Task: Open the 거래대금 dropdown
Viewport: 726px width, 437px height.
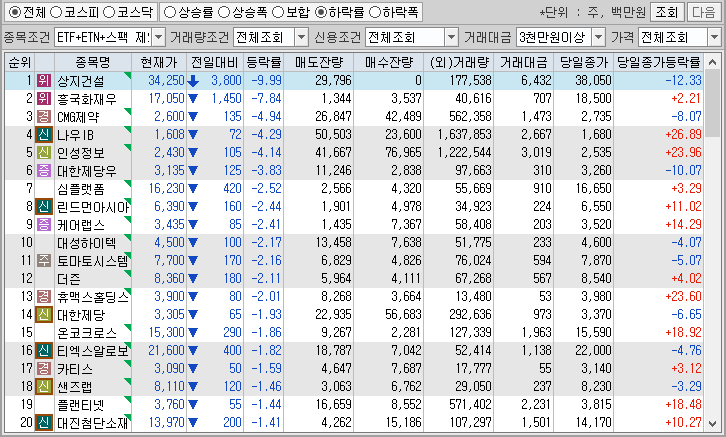Action: [x=599, y=37]
